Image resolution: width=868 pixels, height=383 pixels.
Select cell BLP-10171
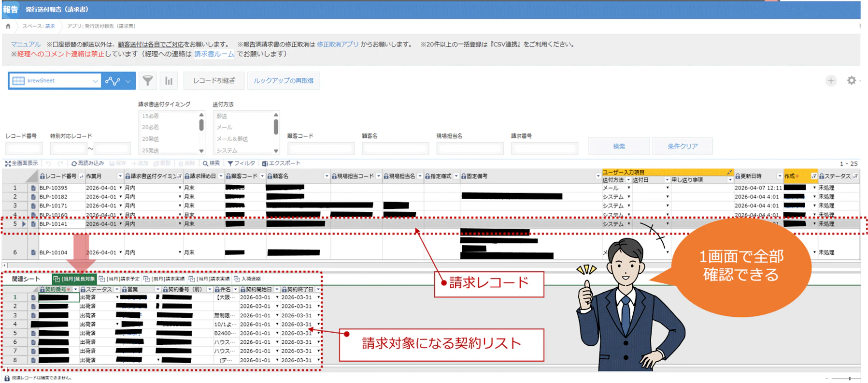point(61,206)
